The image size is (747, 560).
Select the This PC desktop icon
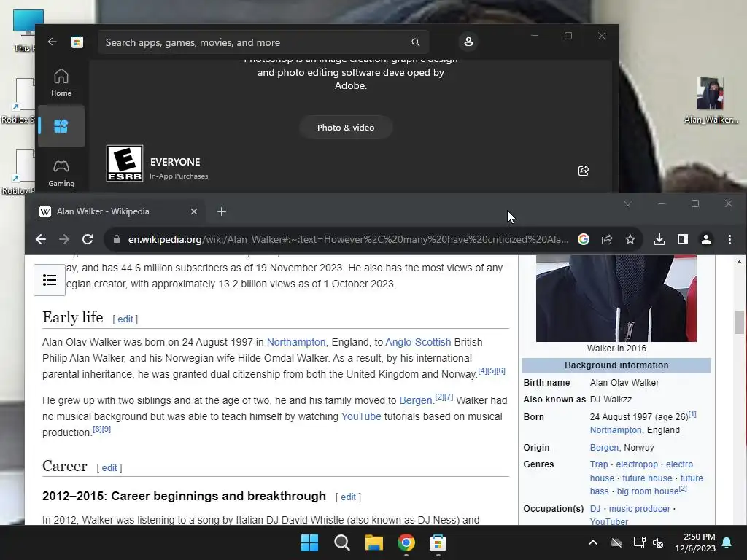pyautogui.click(x=25, y=31)
